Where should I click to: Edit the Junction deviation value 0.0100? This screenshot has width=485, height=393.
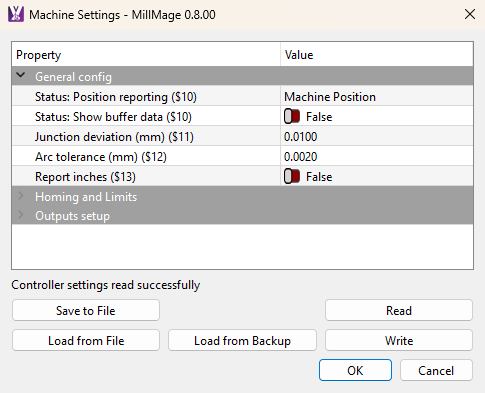tap(377, 137)
